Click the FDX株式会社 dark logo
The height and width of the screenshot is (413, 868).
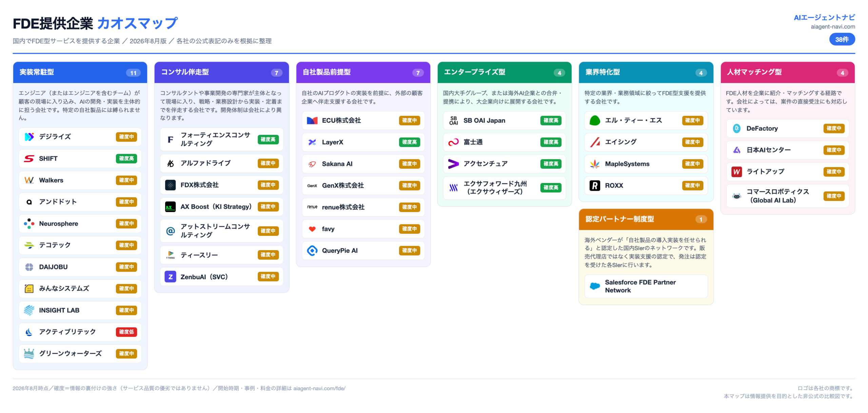coord(170,185)
